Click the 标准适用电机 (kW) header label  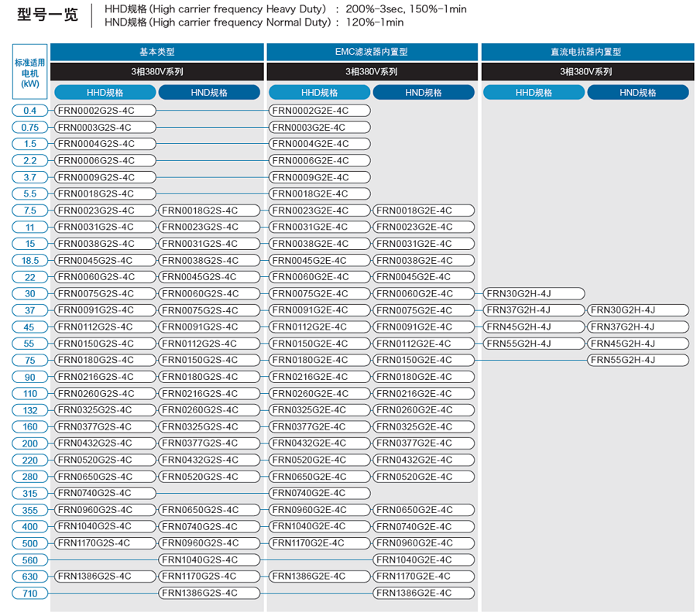coord(30,73)
